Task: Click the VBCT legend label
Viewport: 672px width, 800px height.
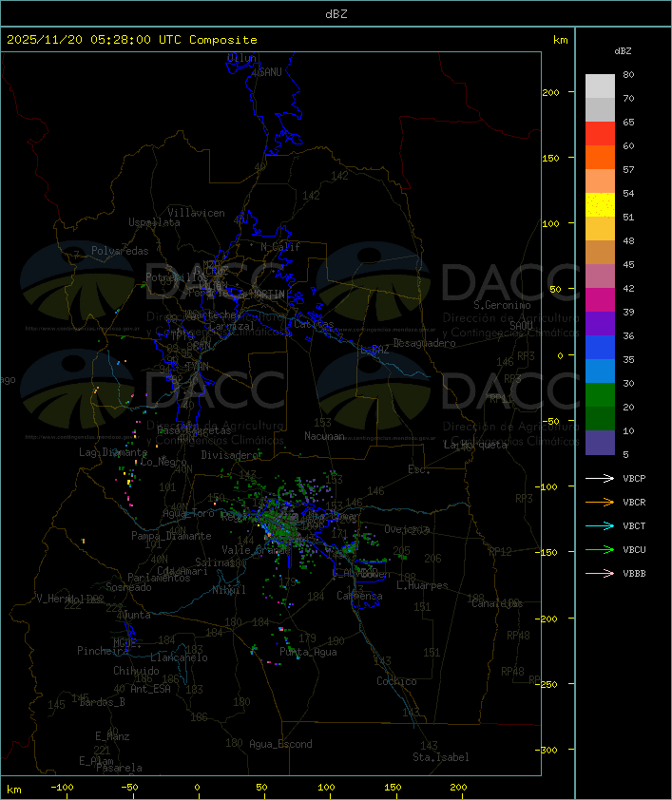Action: pyautogui.click(x=634, y=525)
